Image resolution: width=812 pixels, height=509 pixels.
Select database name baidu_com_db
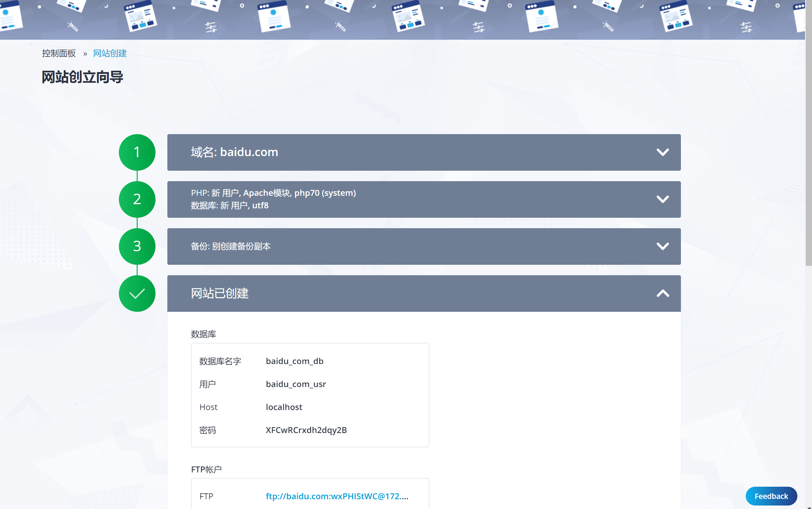click(295, 361)
